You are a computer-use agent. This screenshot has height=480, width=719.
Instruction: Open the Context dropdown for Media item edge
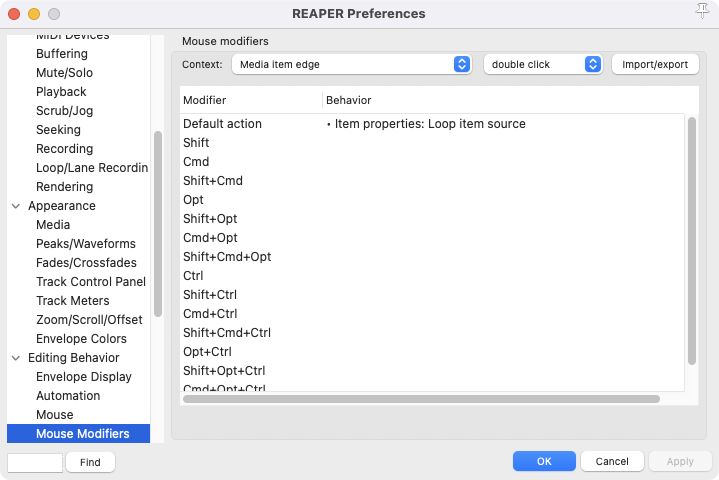click(x=351, y=64)
